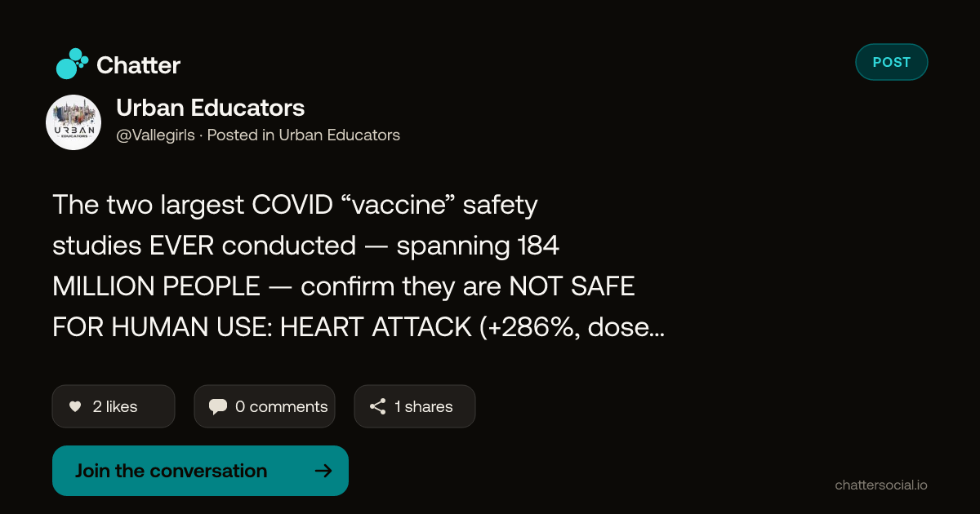Open the Urban Educators profile avatar
This screenshot has height=514, width=980.
click(x=73, y=122)
